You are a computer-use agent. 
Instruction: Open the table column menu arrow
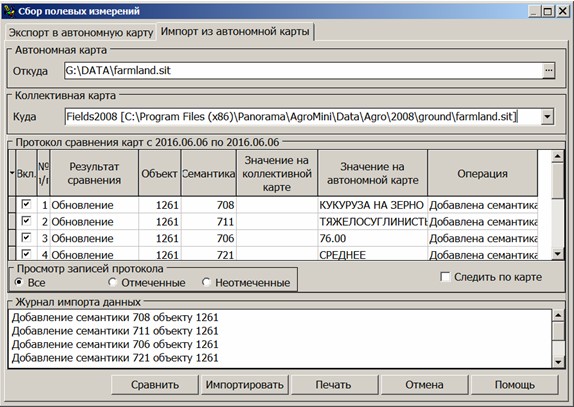[x=12, y=173]
